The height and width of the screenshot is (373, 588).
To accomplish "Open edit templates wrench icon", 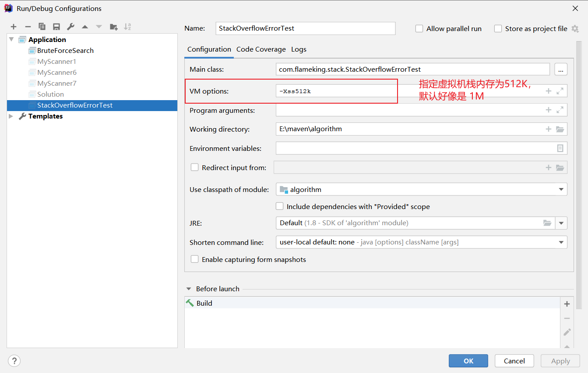I will point(70,27).
